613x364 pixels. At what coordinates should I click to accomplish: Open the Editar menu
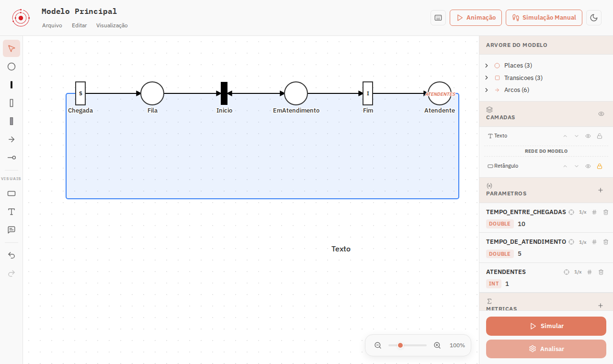click(x=79, y=25)
